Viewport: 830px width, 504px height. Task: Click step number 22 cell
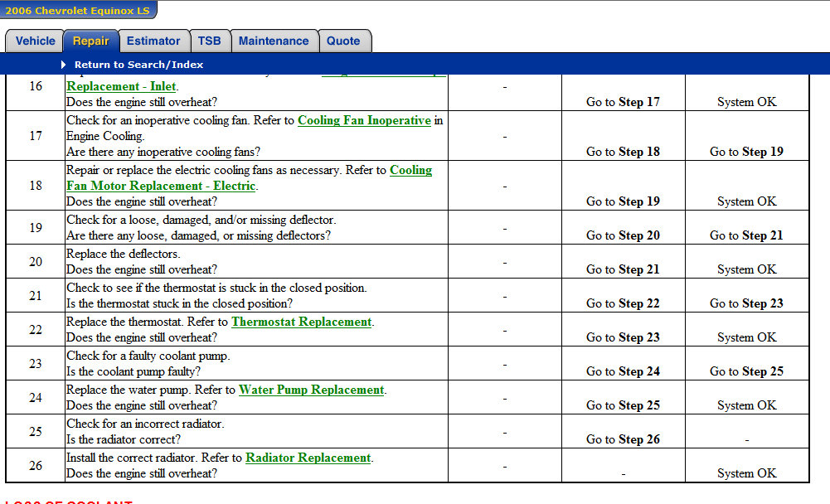(x=36, y=329)
